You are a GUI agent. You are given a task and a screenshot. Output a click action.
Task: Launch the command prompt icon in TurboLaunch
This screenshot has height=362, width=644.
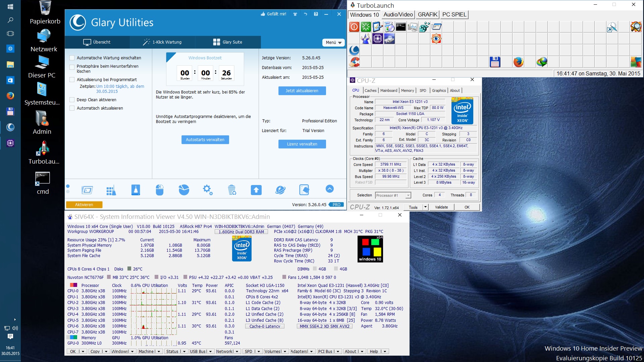401,27
